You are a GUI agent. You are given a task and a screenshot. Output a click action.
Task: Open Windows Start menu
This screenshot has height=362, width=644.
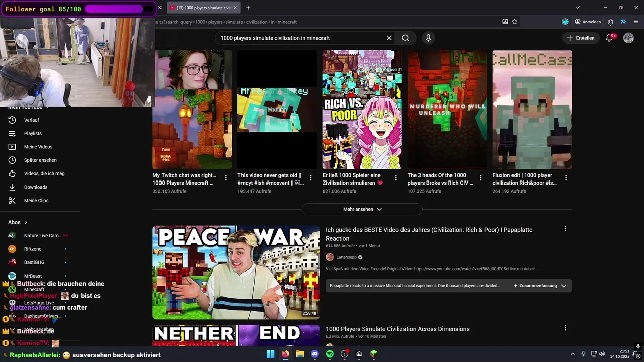(x=270, y=354)
